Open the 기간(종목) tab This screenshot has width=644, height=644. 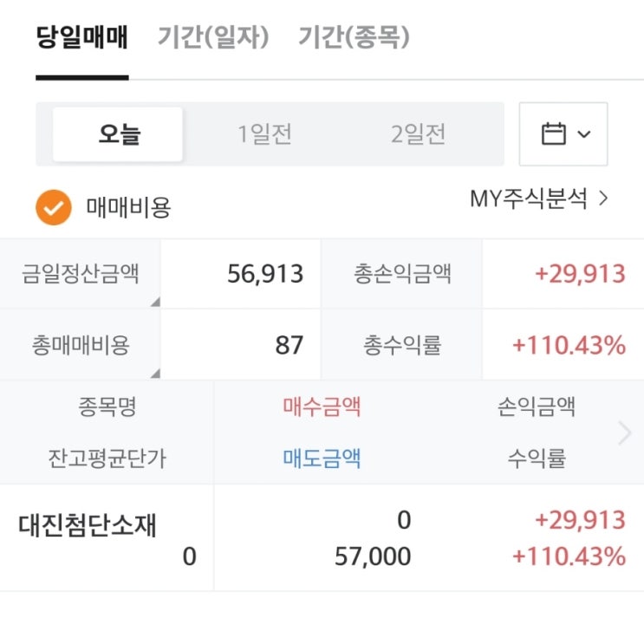(354, 38)
